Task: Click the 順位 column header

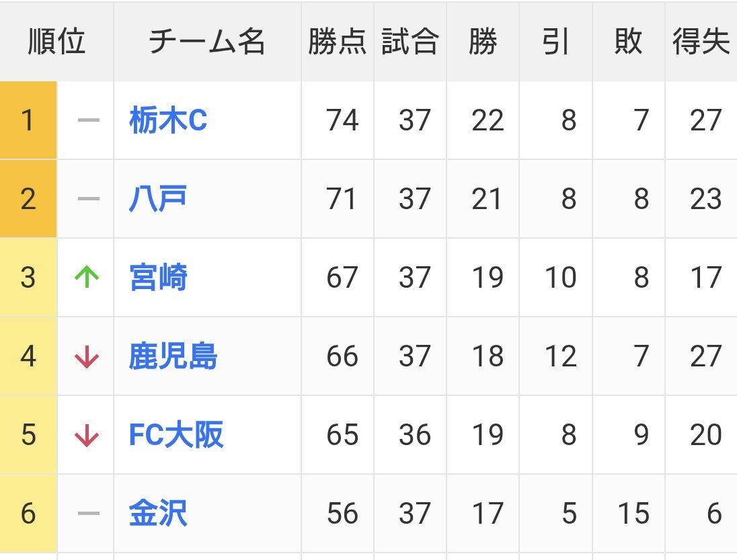Action: coord(56,42)
